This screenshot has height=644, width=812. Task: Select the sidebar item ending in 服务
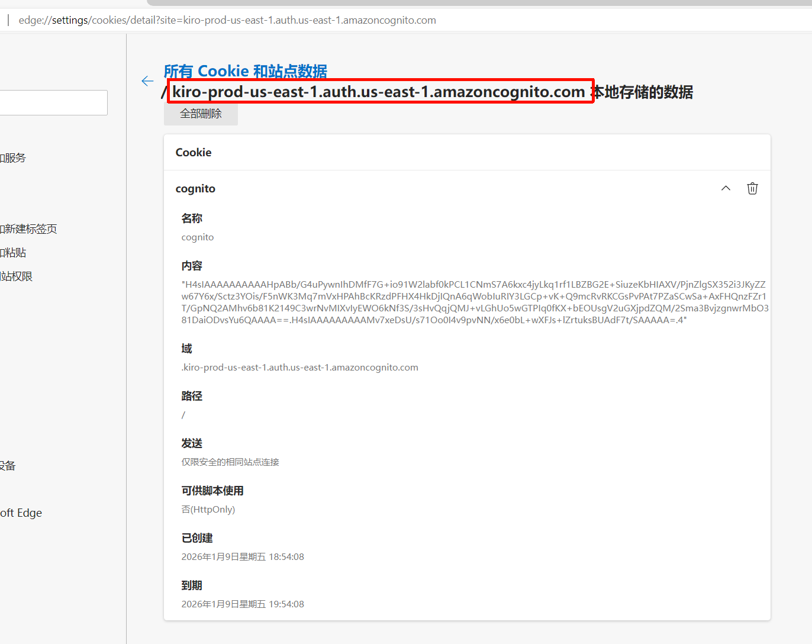13,158
